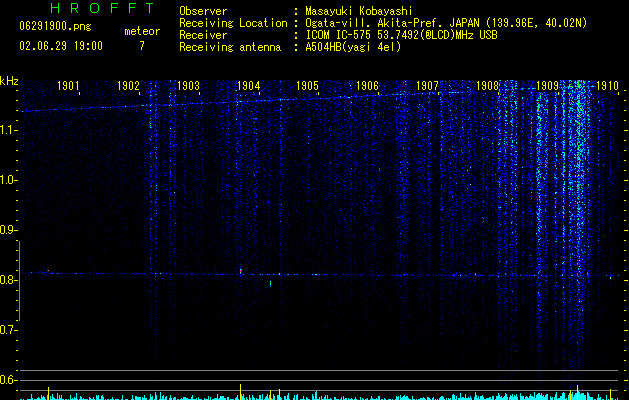This screenshot has height=400, width=629.
Task: Click the 1903 time marker
Action: pyautogui.click(x=188, y=86)
